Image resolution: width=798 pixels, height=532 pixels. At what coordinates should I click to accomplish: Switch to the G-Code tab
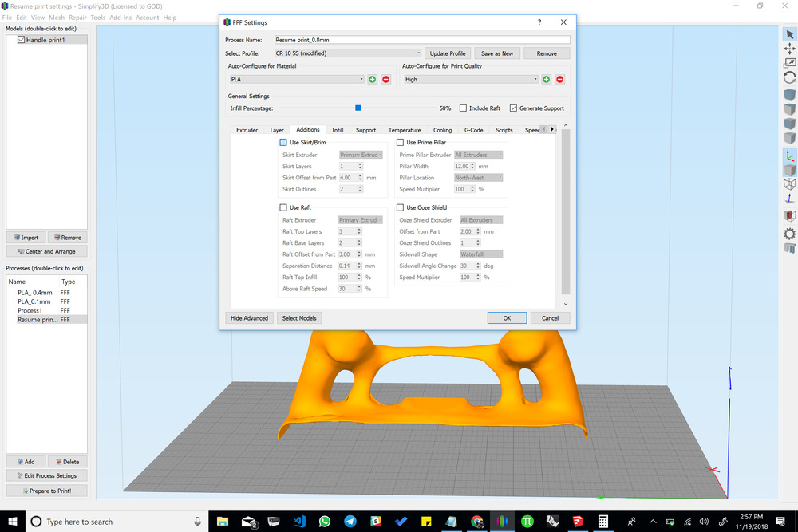coord(473,130)
